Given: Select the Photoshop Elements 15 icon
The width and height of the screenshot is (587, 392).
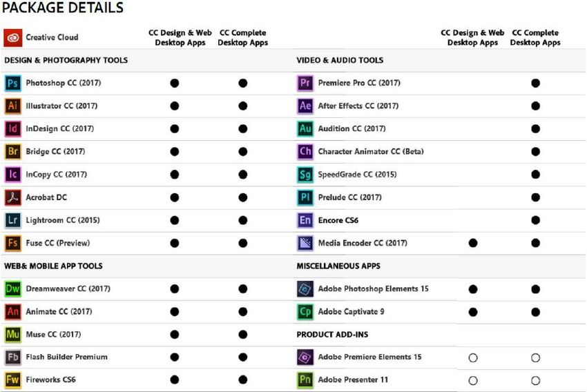Looking at the screenshot, I should [x=305, y=288].
